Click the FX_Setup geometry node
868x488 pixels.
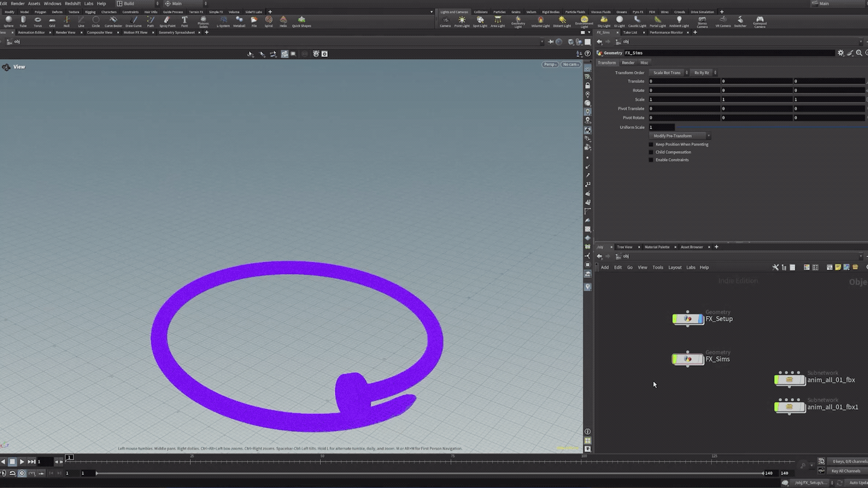(688, 319)
